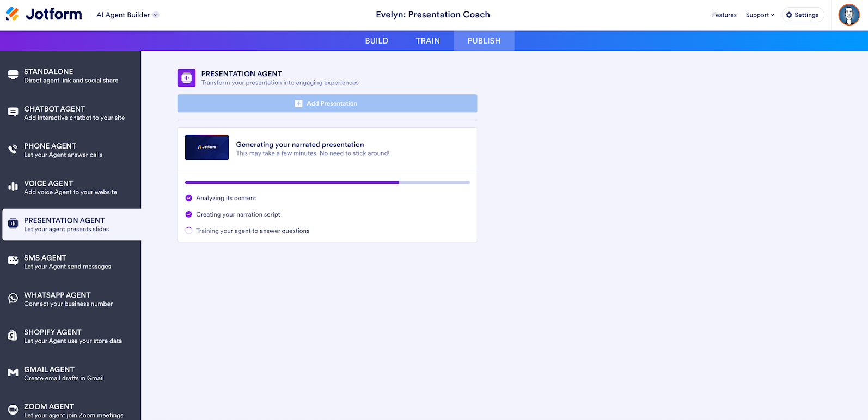Open the SMS AGENT sidebar item

[71, 262]
